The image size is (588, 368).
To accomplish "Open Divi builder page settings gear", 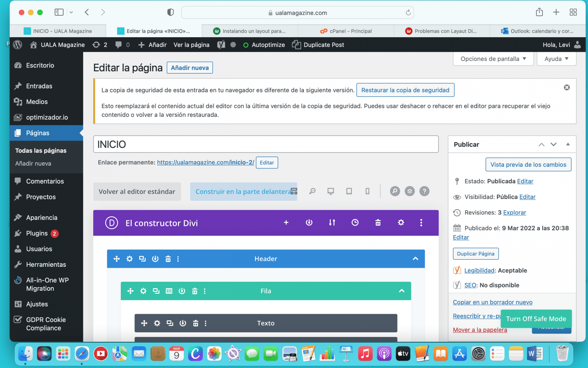I will [401, 223].
